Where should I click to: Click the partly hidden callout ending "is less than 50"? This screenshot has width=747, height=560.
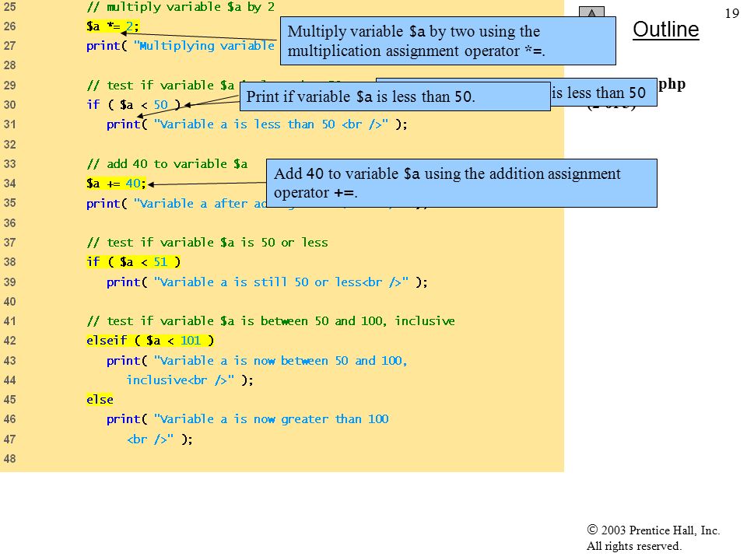click(604, 93)
